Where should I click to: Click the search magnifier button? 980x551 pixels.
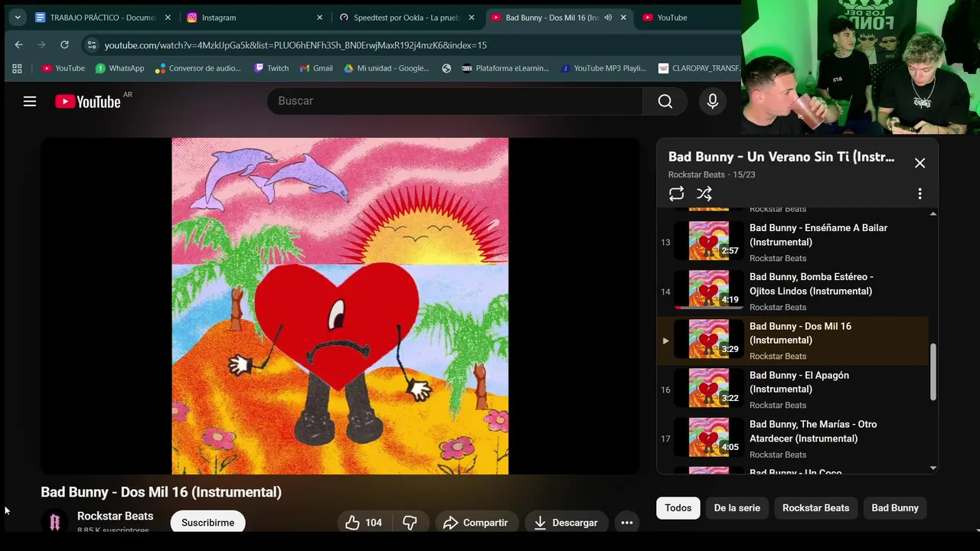(x=665, y=101)
